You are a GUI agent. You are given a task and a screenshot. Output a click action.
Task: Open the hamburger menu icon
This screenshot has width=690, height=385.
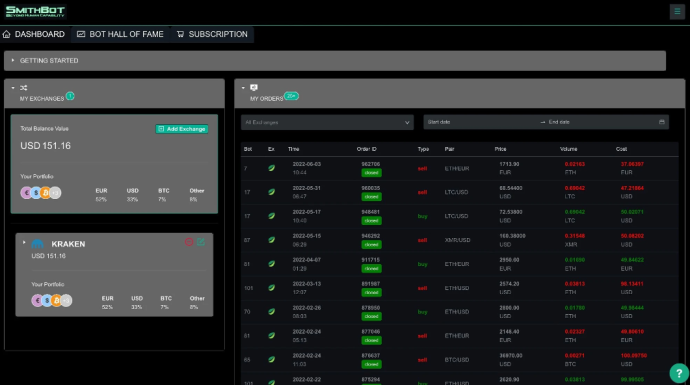(677, 11)
